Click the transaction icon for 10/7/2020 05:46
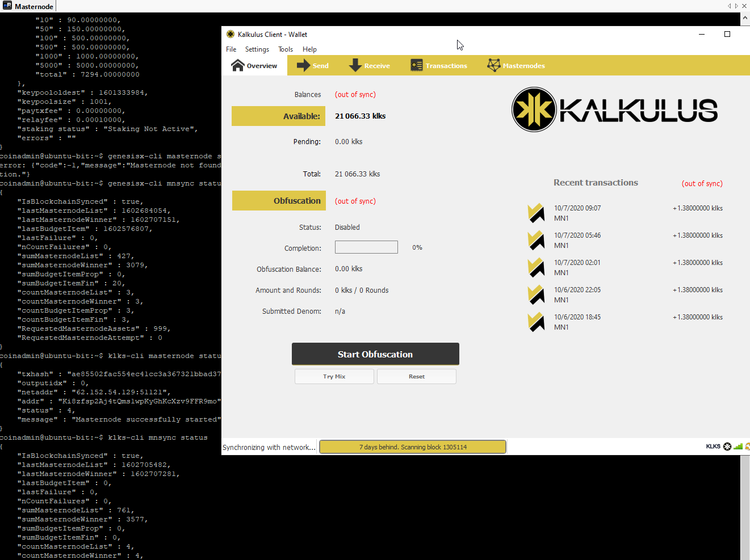The height and width of the screenshot is (560, 750). [x=536, y=241]
